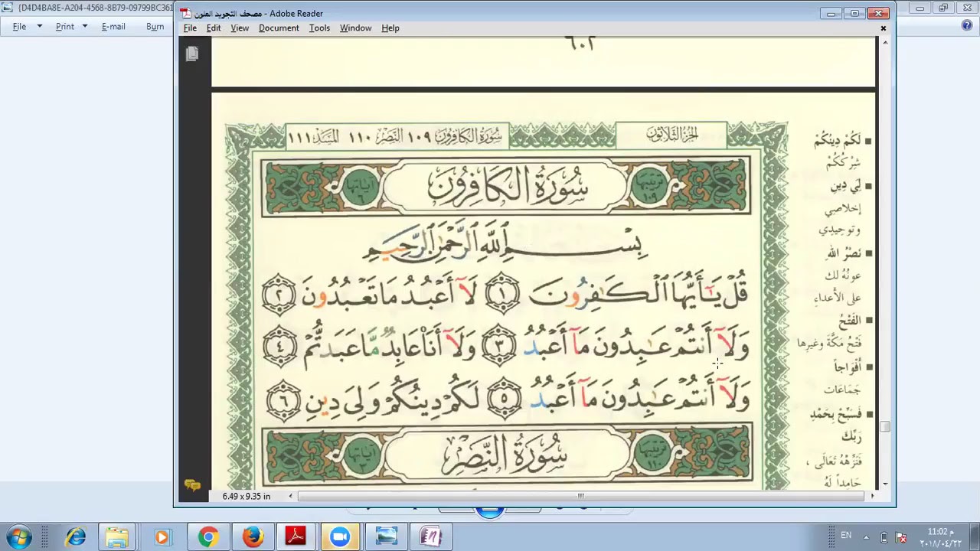Click the vertical scrollbar thumb
980x551 pixels.
click(885, 427)
